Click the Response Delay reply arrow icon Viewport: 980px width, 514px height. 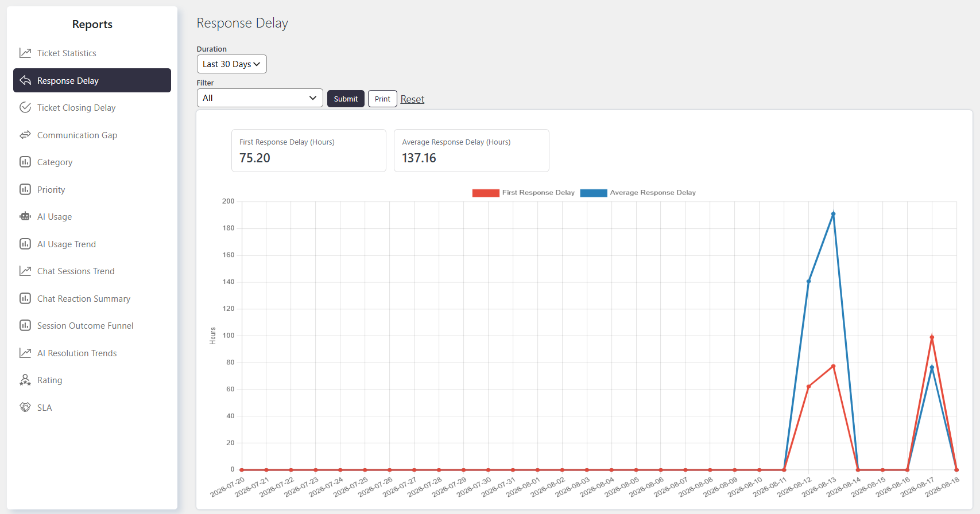[25, 80]
